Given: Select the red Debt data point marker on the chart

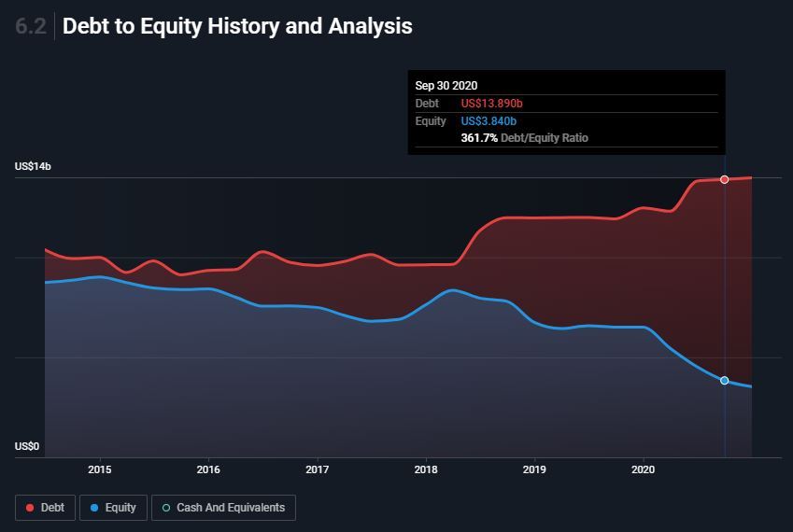Looking at the screenshot, I should pos(724,179).
